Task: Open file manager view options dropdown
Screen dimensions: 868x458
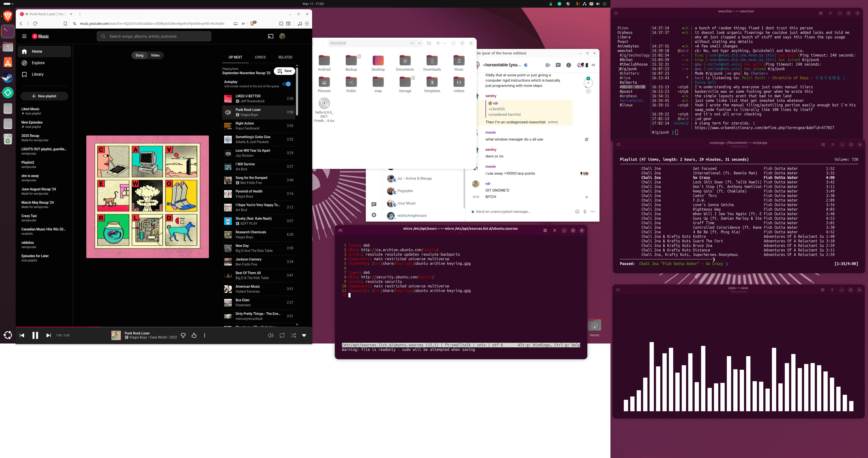Action: pos(445,43)
